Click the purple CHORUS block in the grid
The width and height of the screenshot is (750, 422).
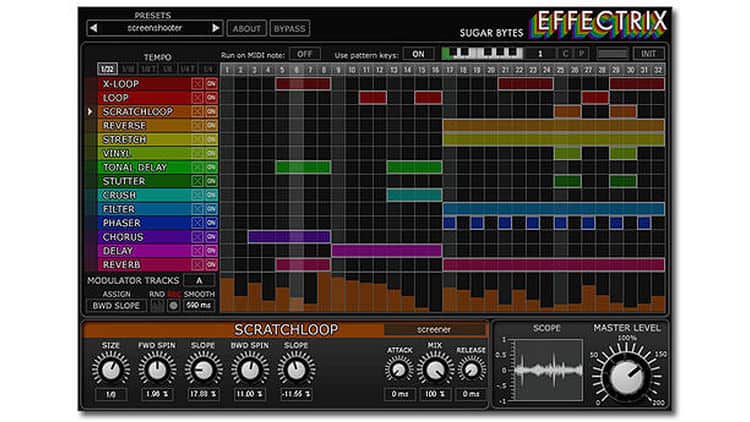pos(289,237)
